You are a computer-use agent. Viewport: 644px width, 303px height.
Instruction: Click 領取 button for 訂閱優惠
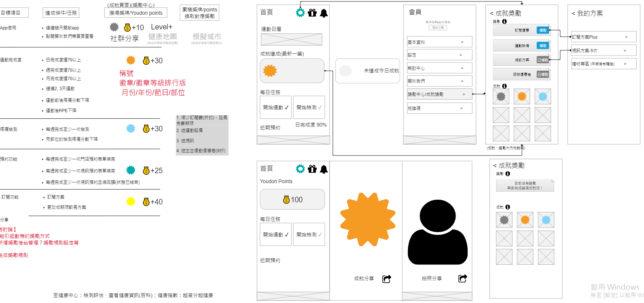543,31
